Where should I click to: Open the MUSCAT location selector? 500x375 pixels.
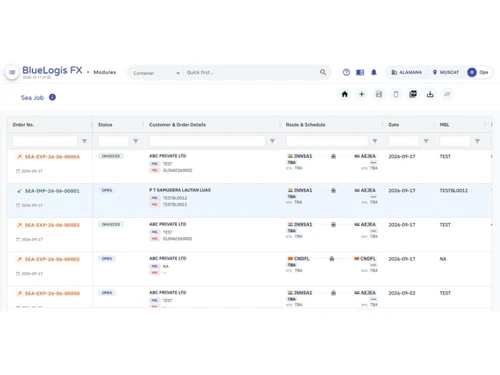446,72
